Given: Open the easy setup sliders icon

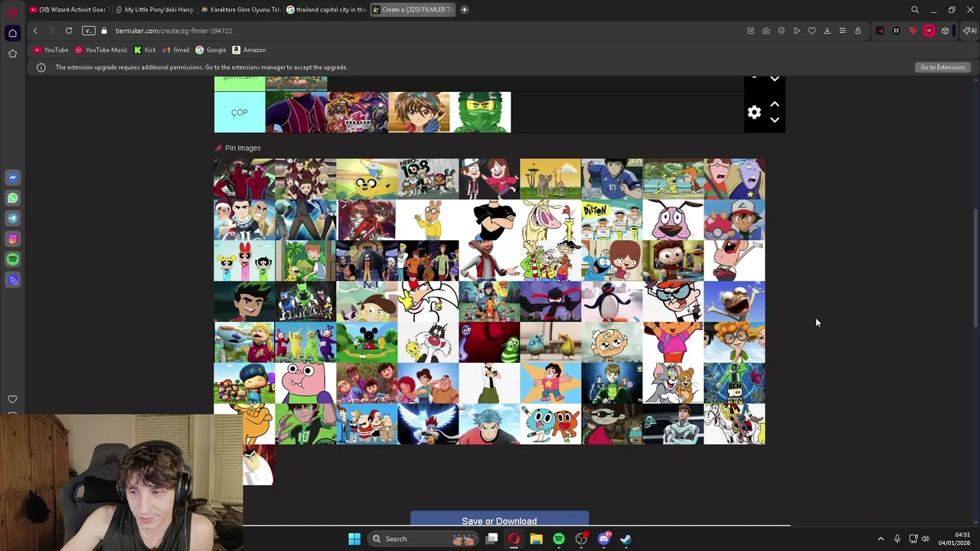Looking at the screenshot, I should click(x=842, y=31).
